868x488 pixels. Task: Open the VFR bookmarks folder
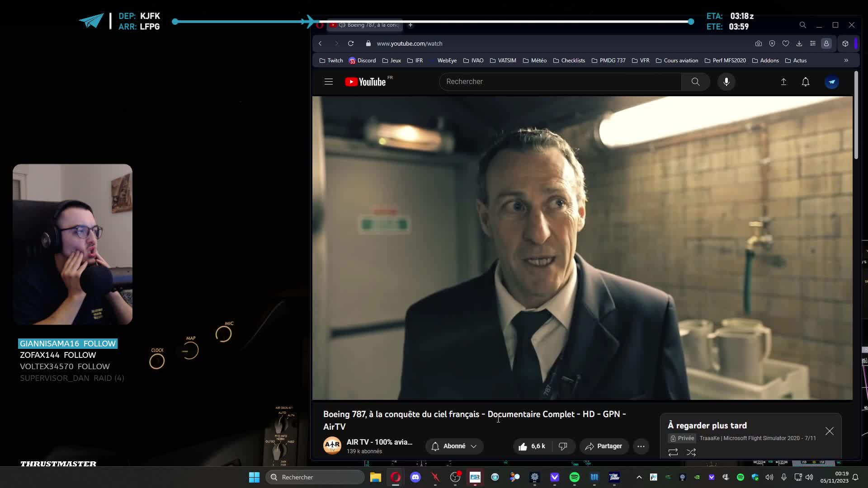coord(641,61)
